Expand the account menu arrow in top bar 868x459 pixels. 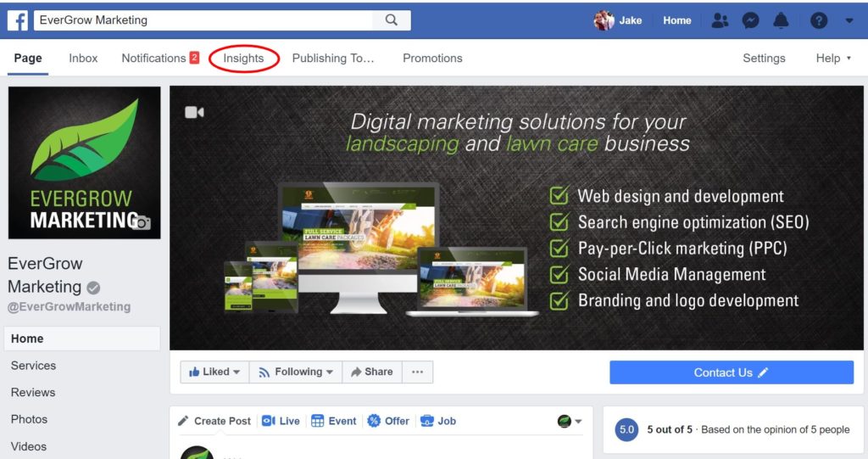[x=849, y=20]
